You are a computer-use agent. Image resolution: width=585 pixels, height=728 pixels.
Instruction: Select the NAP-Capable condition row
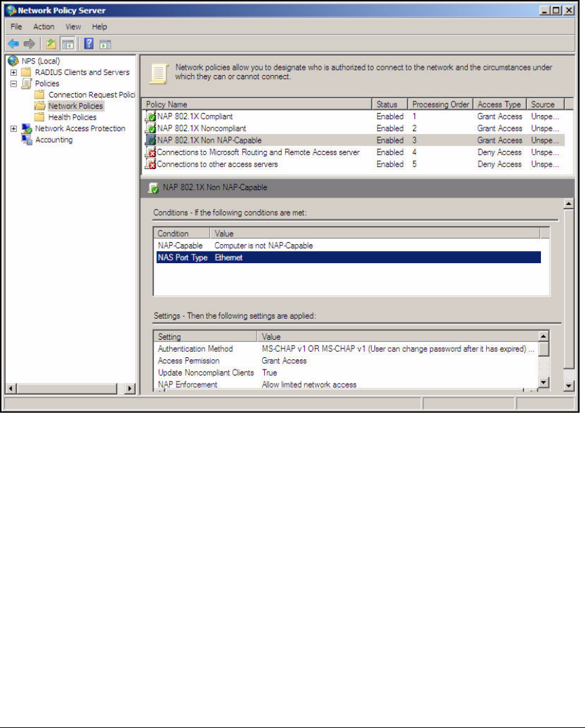coord(349,246)
